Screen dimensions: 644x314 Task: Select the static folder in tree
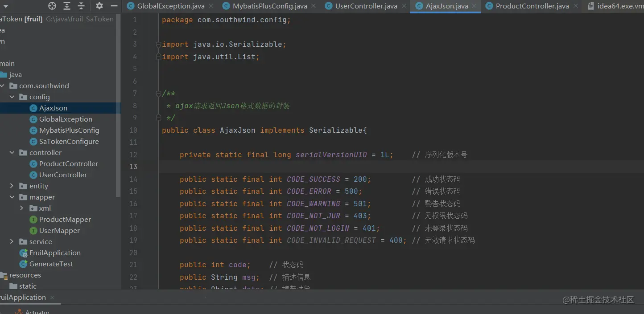28,286
